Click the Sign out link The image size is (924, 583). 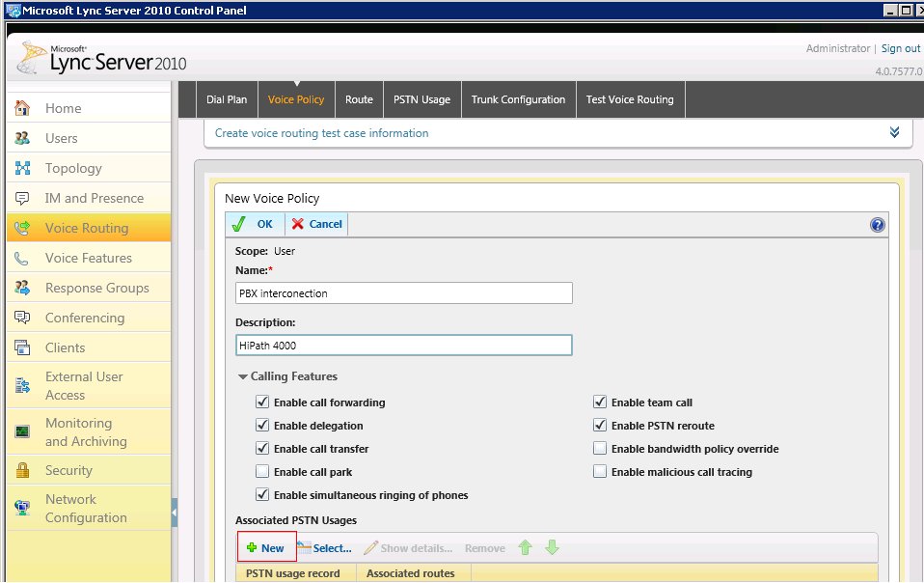[901, 48]
